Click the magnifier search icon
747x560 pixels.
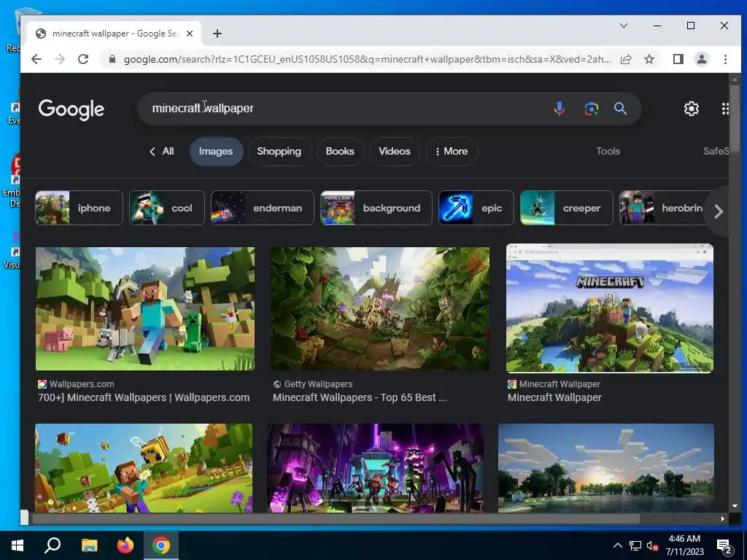click(x=620, y=109)
